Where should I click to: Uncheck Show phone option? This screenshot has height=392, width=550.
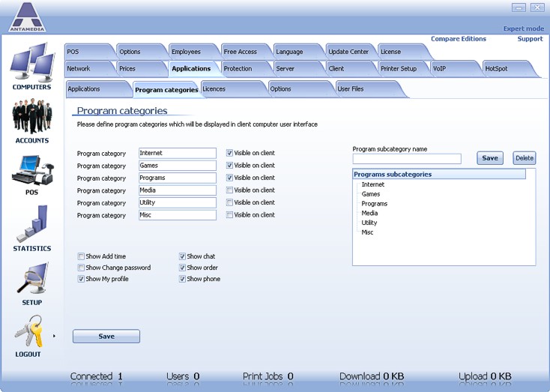tap(182, 279)
